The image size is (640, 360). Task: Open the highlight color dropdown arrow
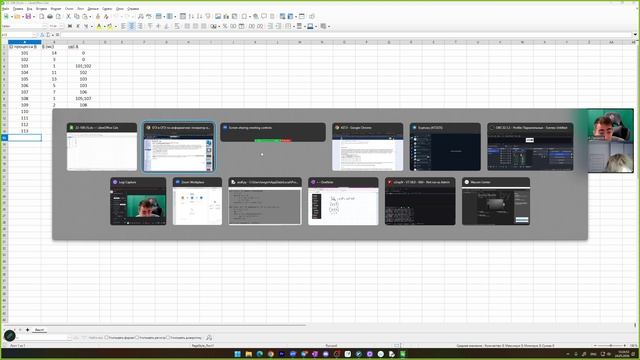[x=116, y=26]
